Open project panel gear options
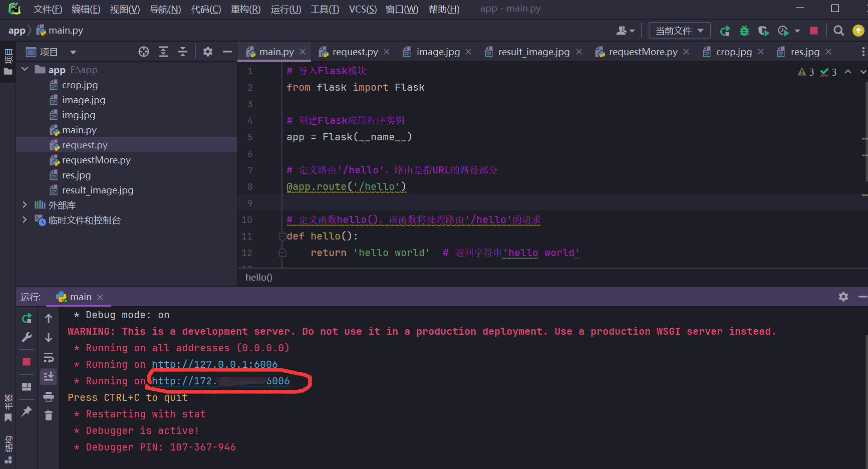868x469 pixels. (x=208, y=52)
